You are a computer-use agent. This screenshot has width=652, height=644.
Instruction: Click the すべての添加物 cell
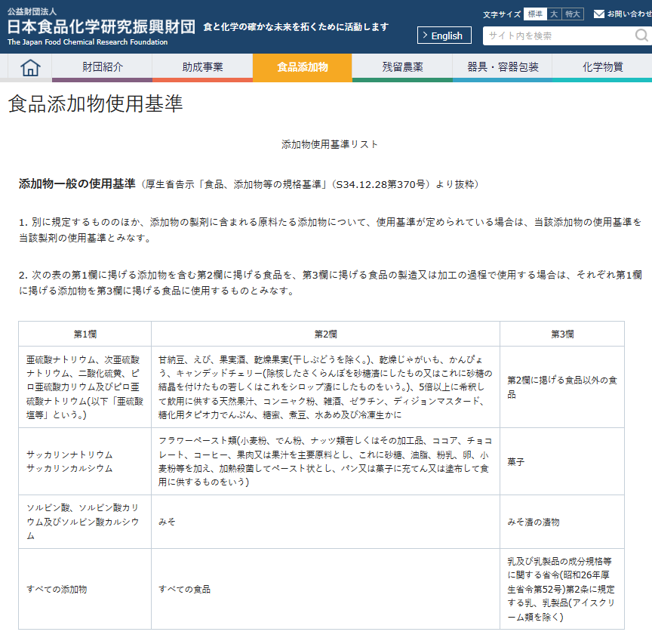tap(85, 589)
